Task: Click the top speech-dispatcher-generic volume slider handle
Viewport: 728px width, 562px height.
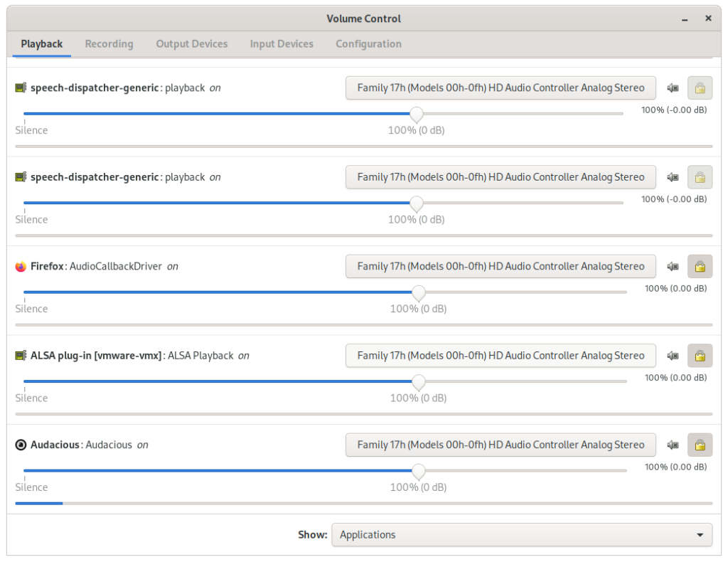Action: [417, 115]
